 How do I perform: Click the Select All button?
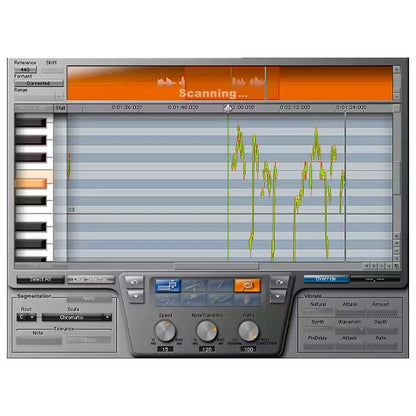tap(41, 279)
